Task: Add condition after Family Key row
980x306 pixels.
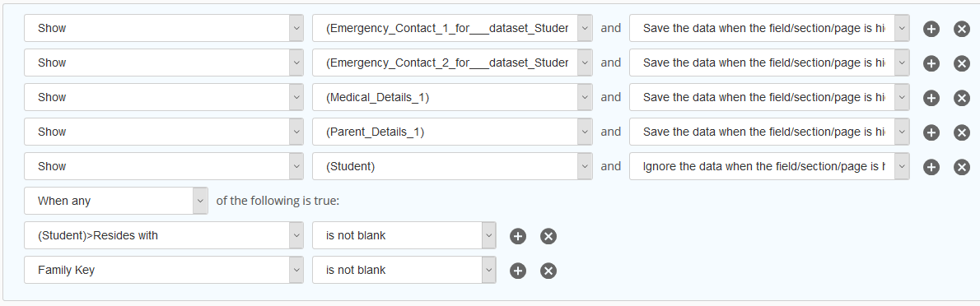Action: pos(518,271)
